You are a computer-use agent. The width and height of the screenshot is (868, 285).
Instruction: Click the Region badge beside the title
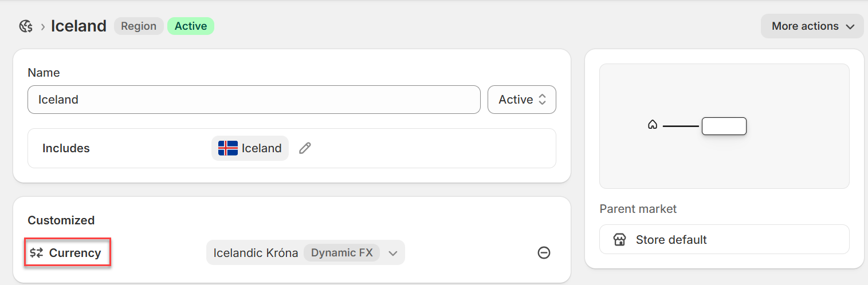coord(139,26)
